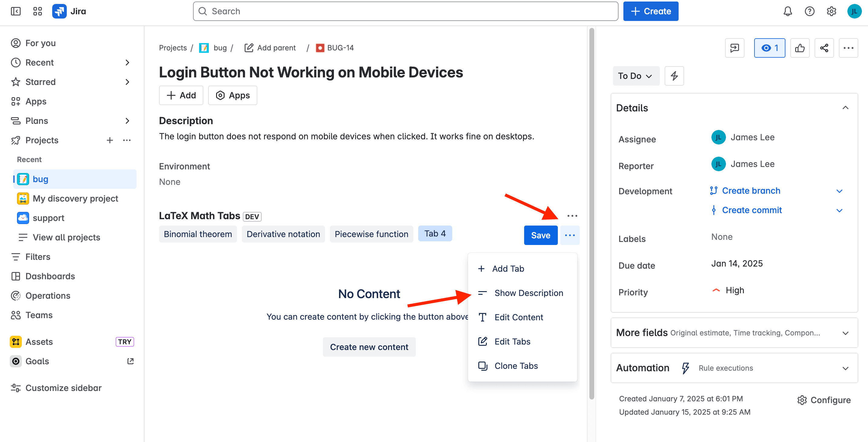Image resolution: width=868 pixels, height=442 pixels.
Task: Click the Automation rule executions lightning icon
Action: [685, 368]
